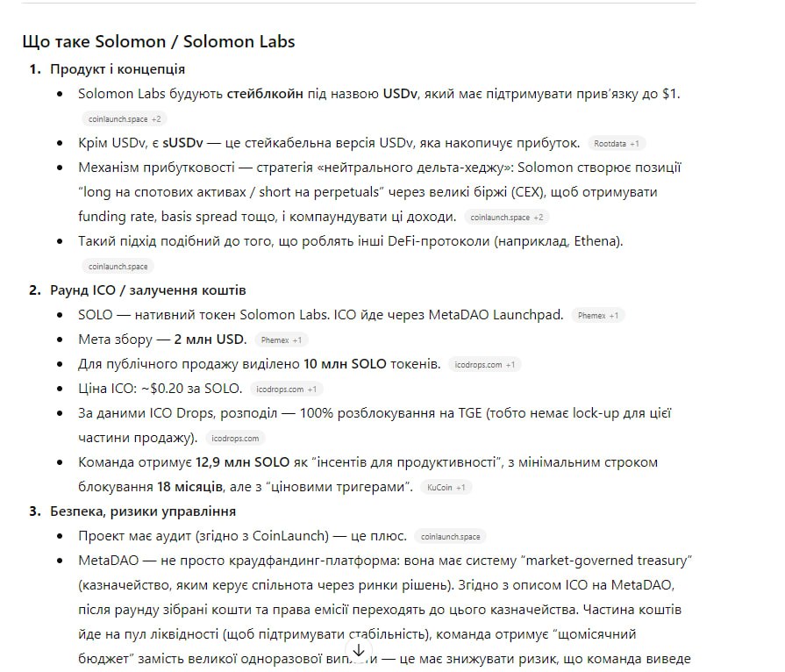This screenshot has width=785, height=672.
Task: Open the KuCoin +1 source chip
Action: point(446,487)
